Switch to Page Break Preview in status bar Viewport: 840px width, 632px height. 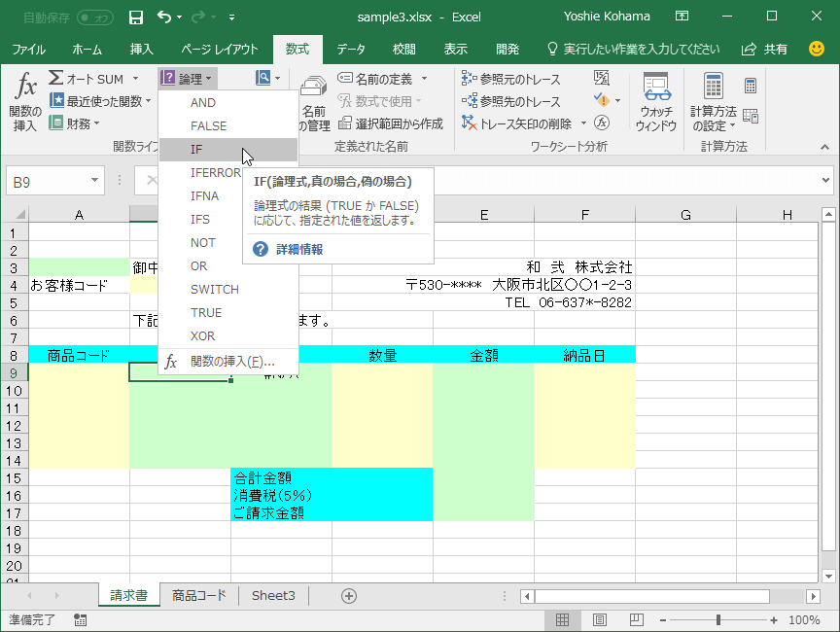click(x=637, y=620)
